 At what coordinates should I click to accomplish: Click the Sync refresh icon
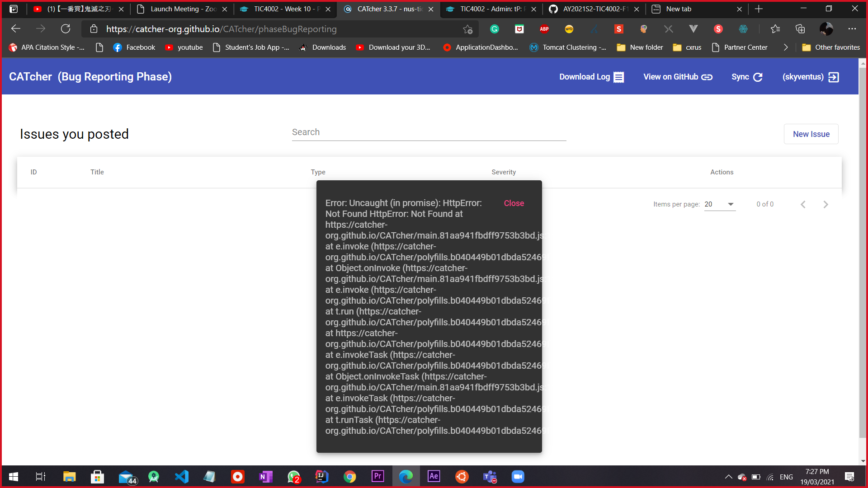tap(758, 77)
